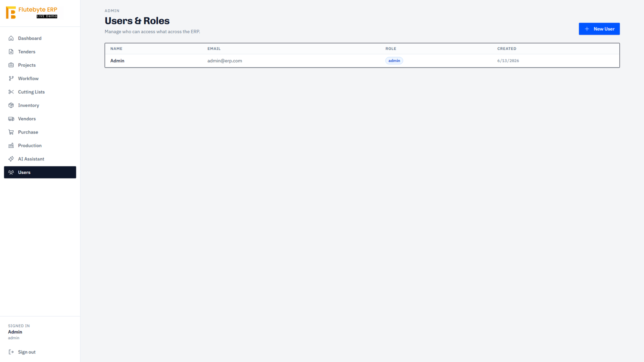
Task: Click the Users people icon
Action: coord(11,172)
